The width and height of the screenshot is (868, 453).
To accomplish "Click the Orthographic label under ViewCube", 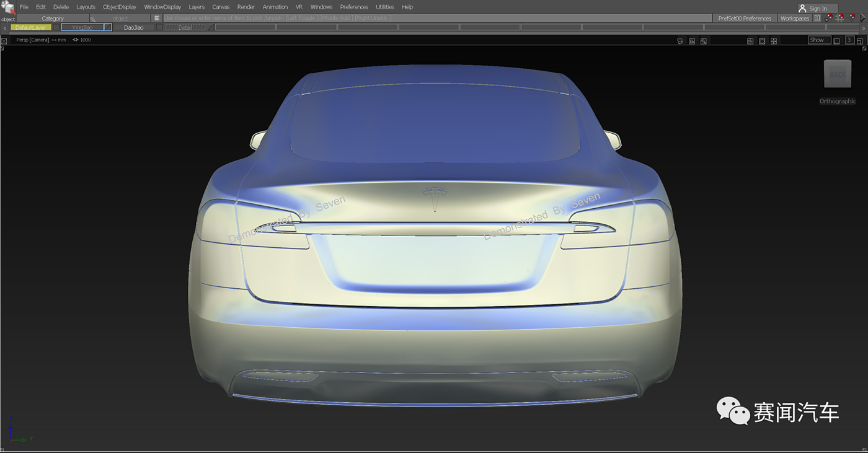I will tap(838, 101).
